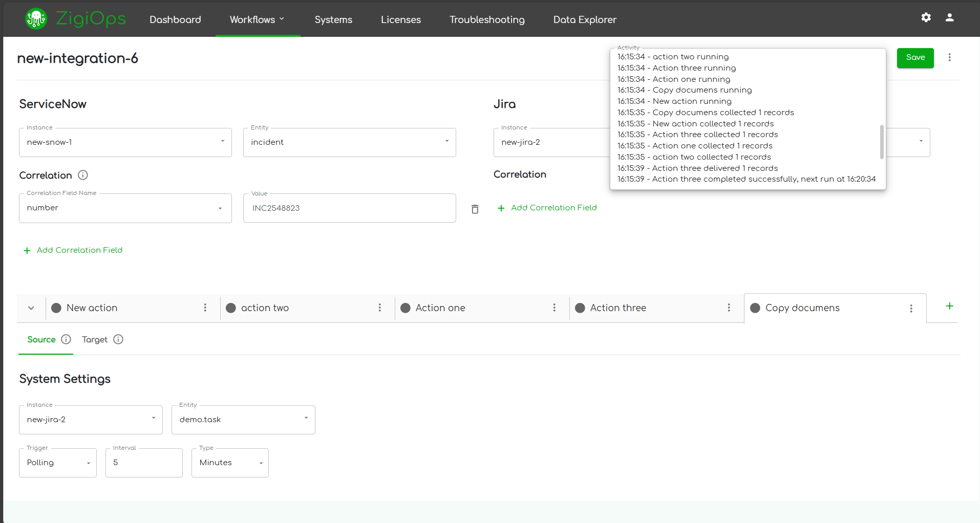Toggle the Action one status circle
980x523 pixels.
tap(406, 308)
